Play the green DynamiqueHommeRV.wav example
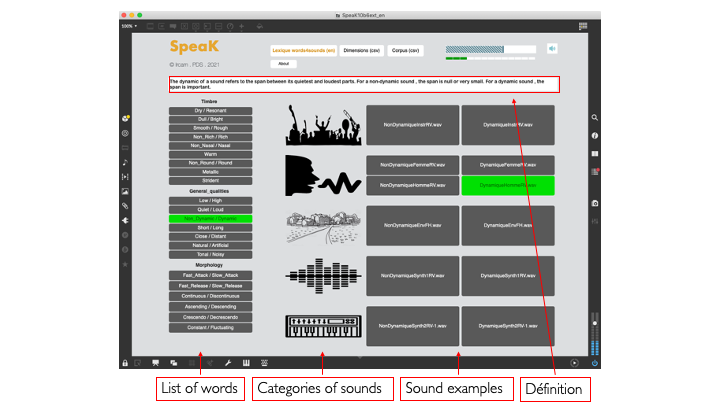The width and height of the screenshot is (720, 405). [x=508, y=186]
